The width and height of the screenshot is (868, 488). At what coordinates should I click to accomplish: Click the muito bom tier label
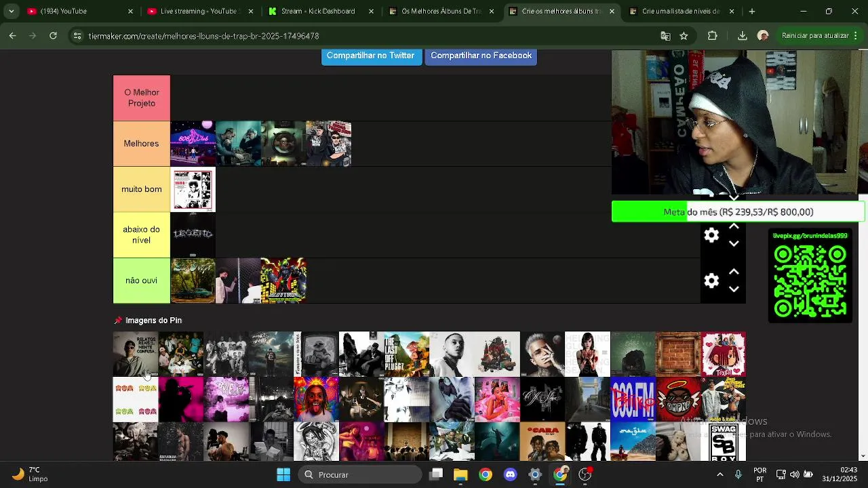(x=142, y=189)
